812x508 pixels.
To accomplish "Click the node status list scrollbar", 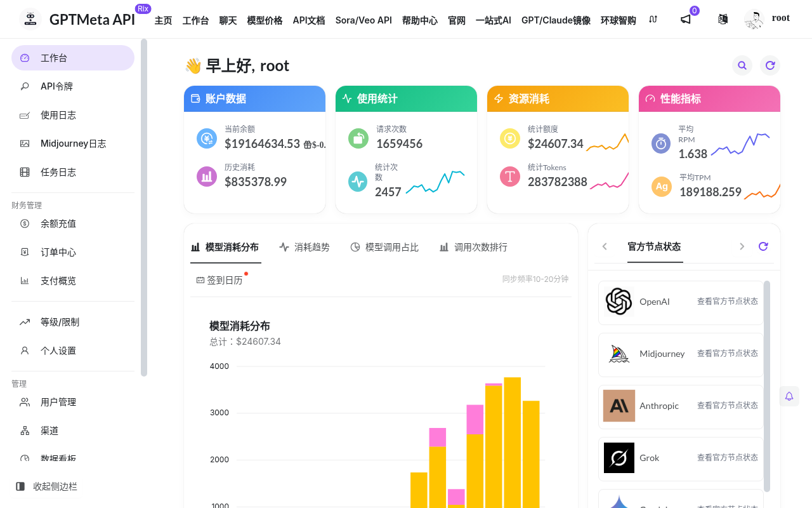I will 767,386.
